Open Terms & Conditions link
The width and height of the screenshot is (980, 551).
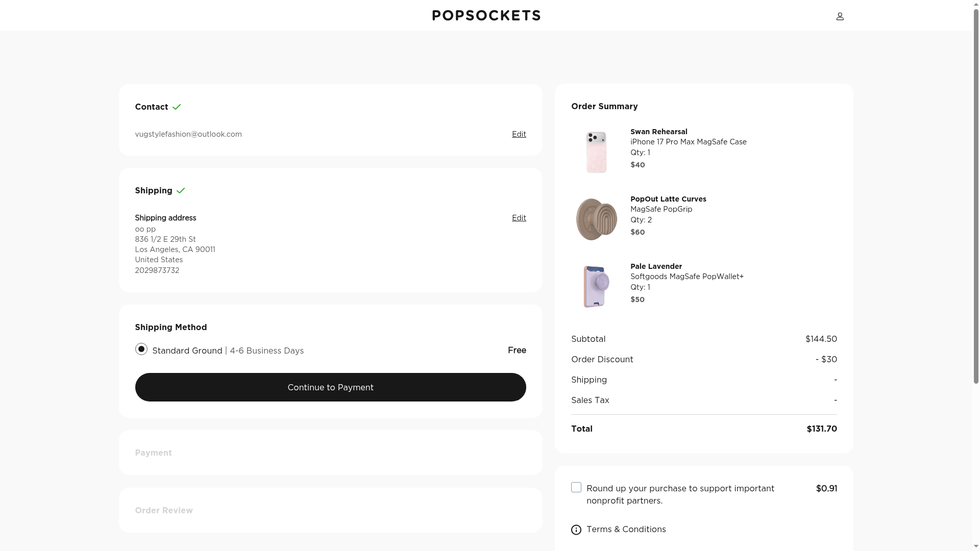coord(626,530)
